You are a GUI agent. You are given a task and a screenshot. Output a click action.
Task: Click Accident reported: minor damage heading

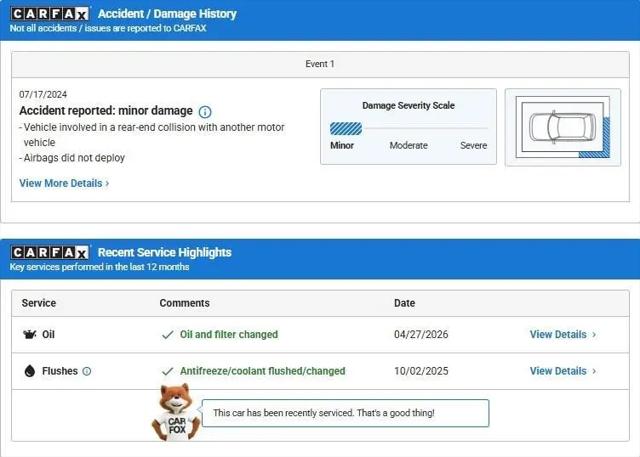coord(106,111)
